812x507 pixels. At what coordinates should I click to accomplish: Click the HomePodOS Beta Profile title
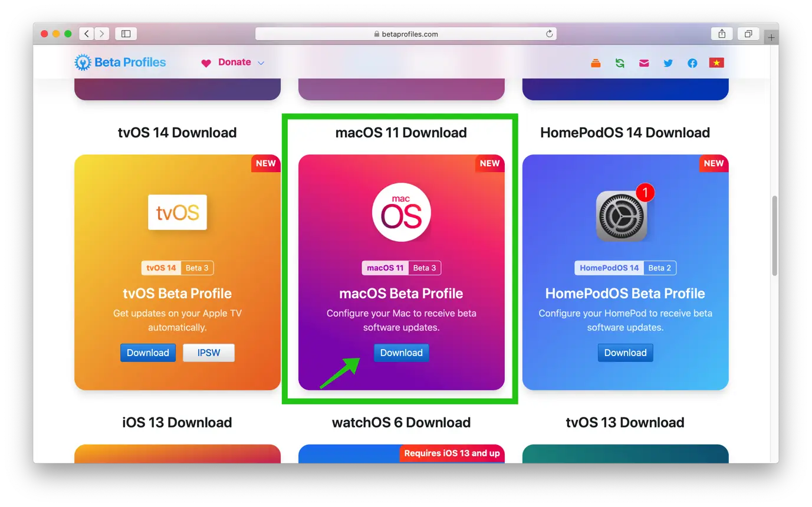pyautogui.click(x=626, y=293)
